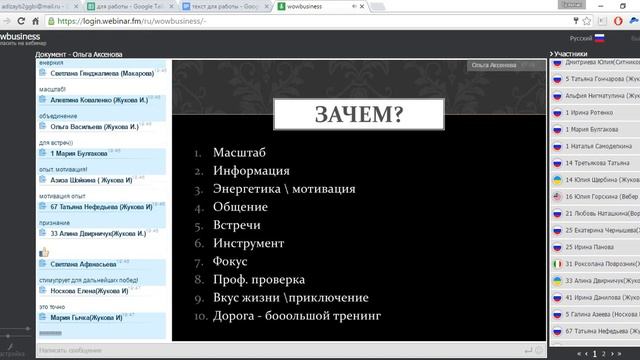
Task: Select participants page 1
Action: 595,354
